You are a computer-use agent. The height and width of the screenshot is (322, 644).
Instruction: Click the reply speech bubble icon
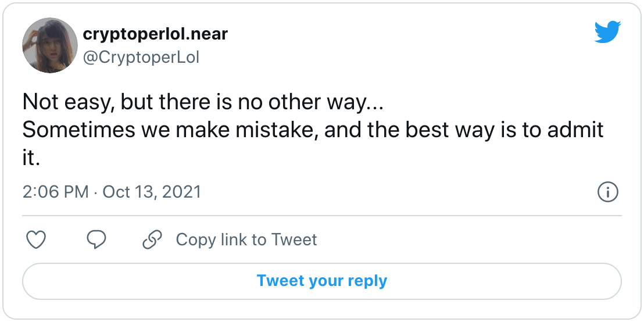(96, 239)
